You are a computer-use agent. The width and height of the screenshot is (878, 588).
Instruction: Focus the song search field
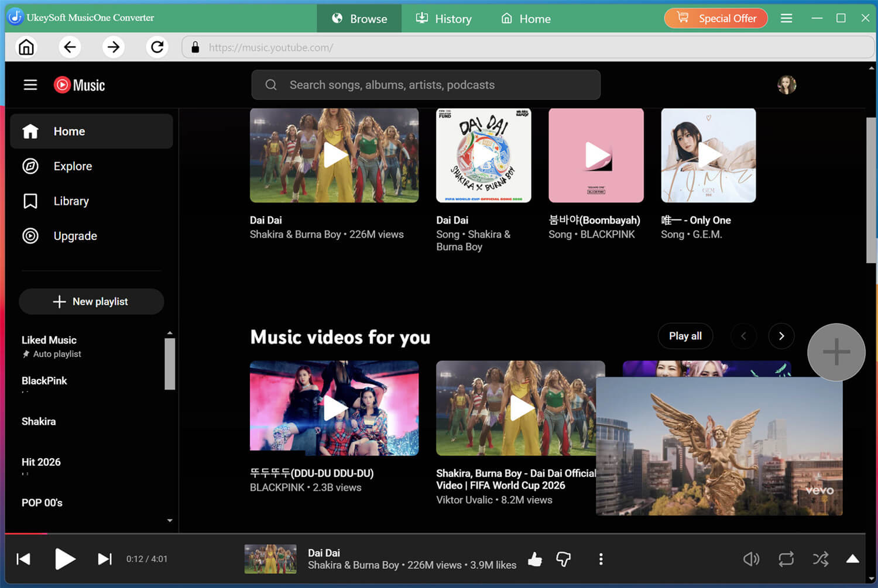tap(426, 85)
